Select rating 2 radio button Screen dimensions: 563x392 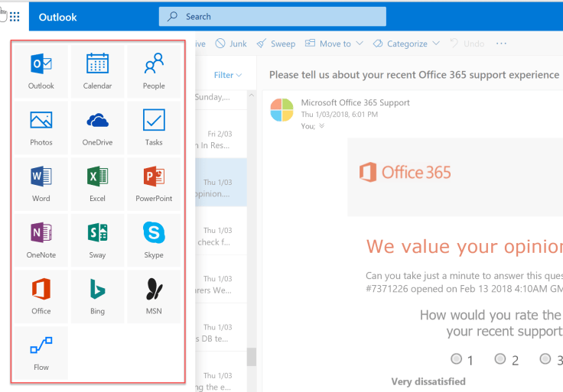tap(500, 358)
